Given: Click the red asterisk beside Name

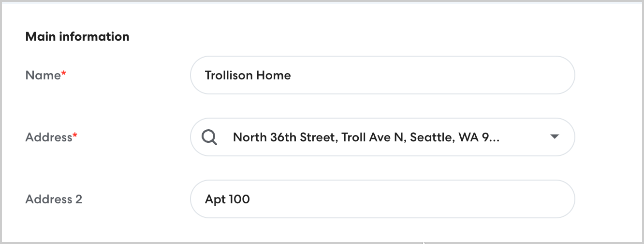Looking at the screenshot, I should (63, 74).
